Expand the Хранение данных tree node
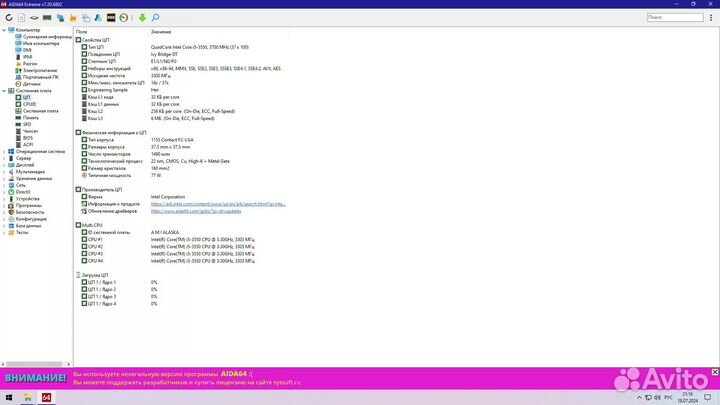Screen dimensions: 720x405 pos(4,179)
